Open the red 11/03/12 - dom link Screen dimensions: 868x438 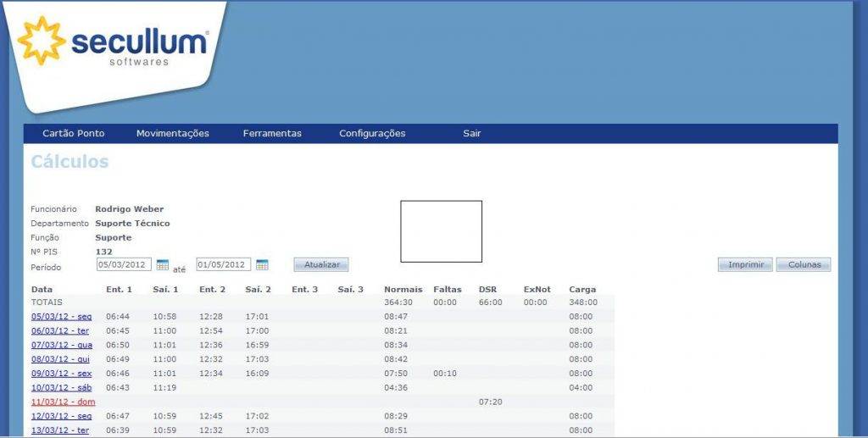point(63,402)
